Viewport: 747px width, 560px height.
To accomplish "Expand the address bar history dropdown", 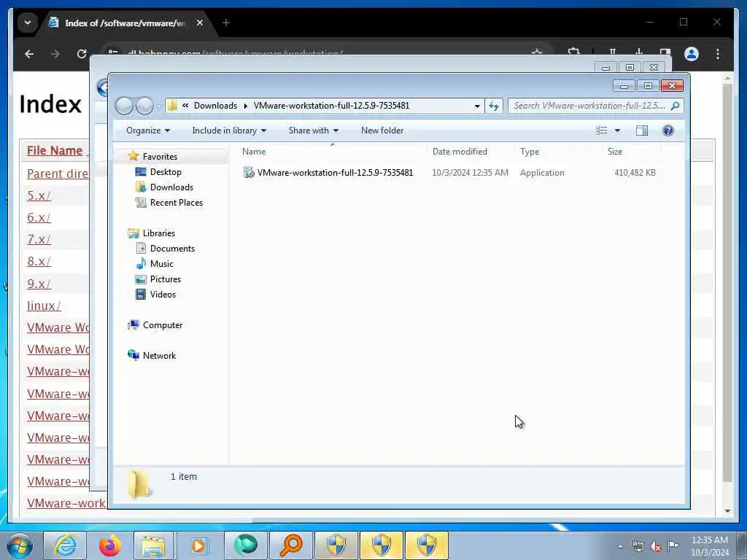I will pyautogui.click(x=477, y=106).
